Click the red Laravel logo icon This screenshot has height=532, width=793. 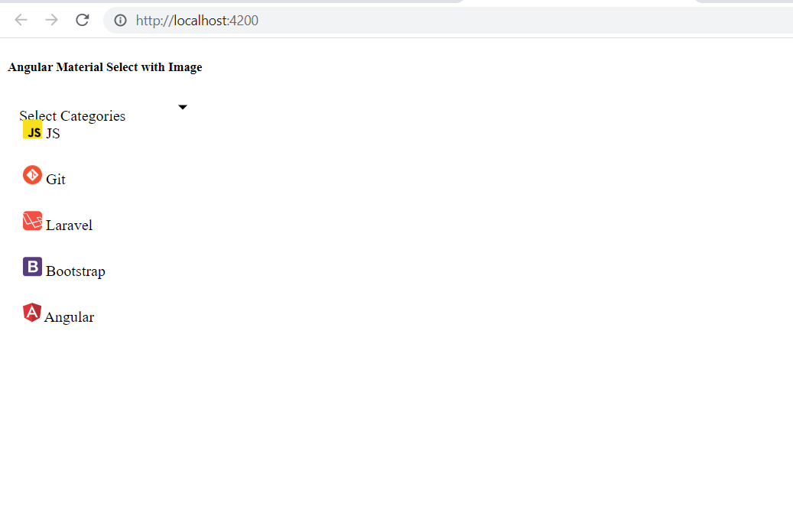[x=32, y=221]
